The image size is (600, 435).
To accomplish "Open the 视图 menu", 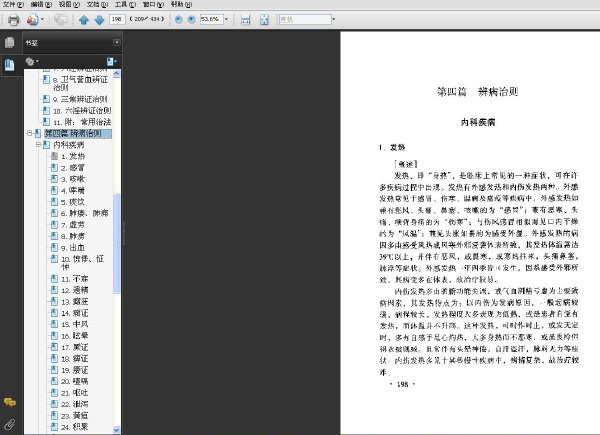I will click(x=69, y=4).
